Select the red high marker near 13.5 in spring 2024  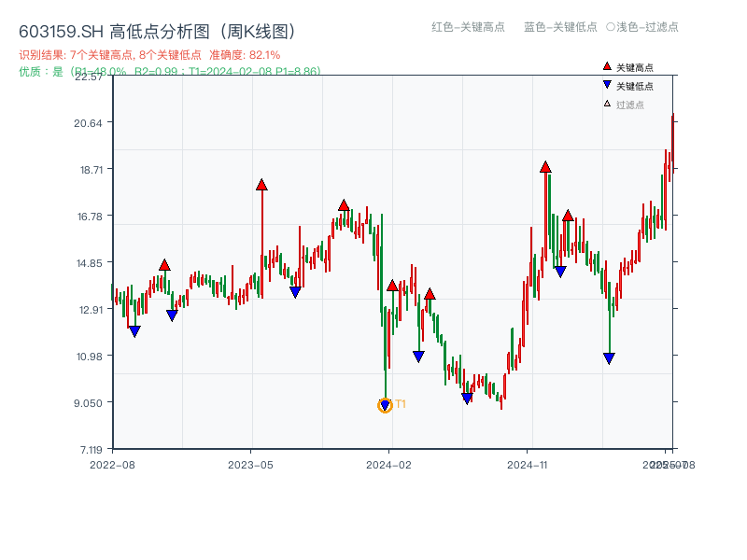coord(430,294)
